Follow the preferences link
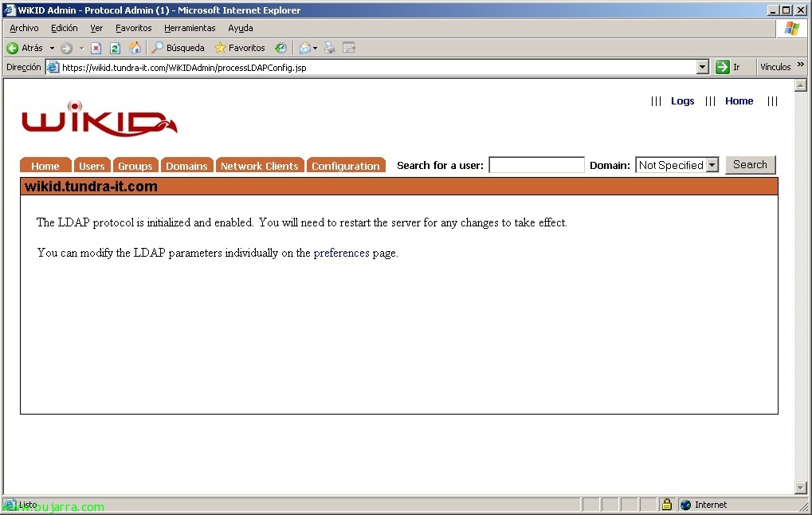 point(341,253)
